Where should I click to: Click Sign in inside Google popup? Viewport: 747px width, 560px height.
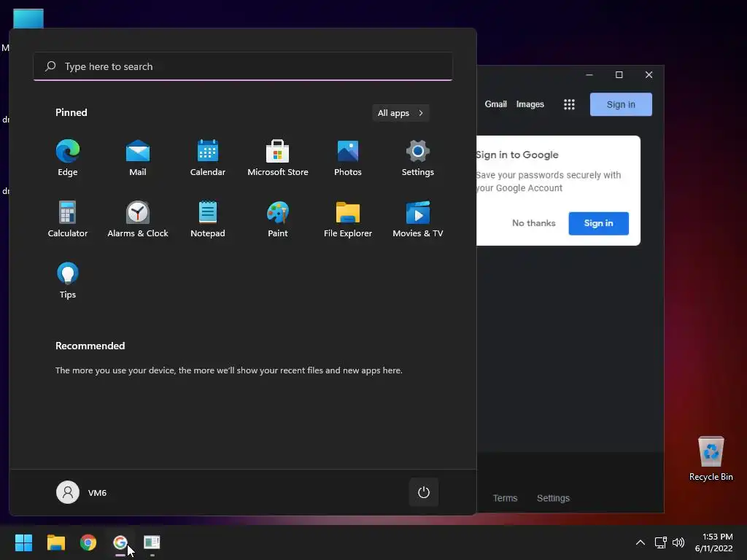(x=598, y=223)
